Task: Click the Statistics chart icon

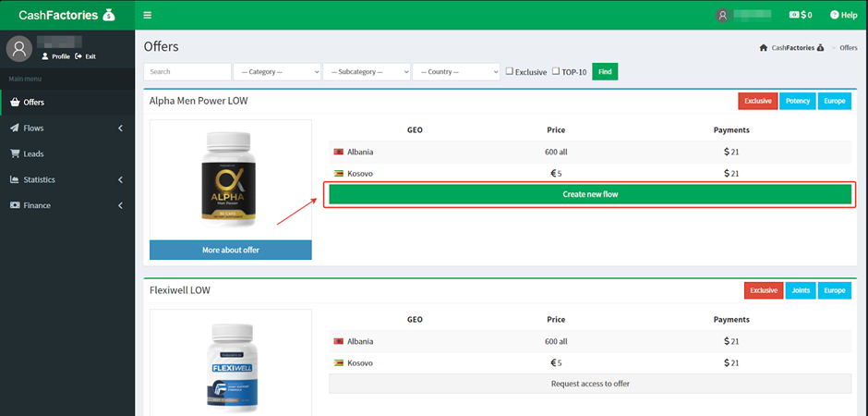Action: click(15, 179)
